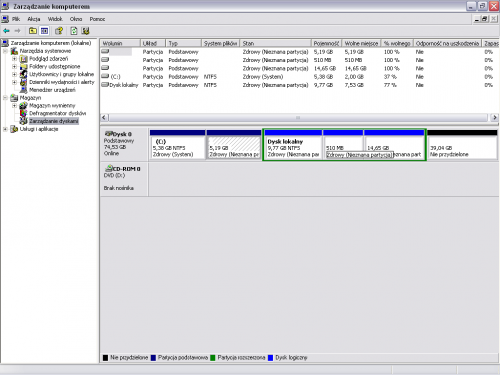The height and width of the screenshot is (375, 500).
Task: Open the Help toolbar icon
Action: click(59, 31)
